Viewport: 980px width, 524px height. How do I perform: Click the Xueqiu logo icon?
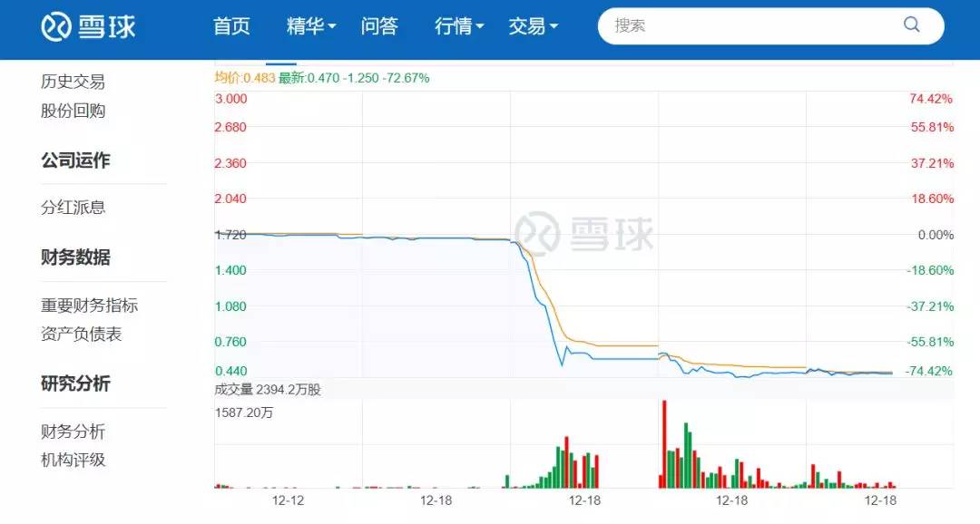[x=56, y=26]
